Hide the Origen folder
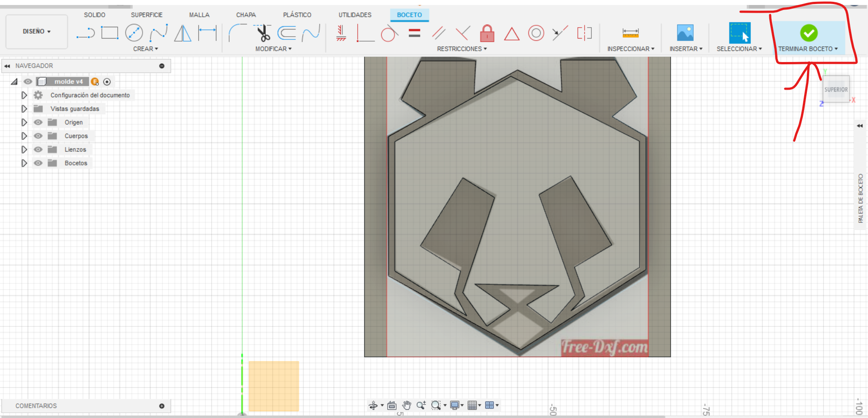 [x=38, y=122]
